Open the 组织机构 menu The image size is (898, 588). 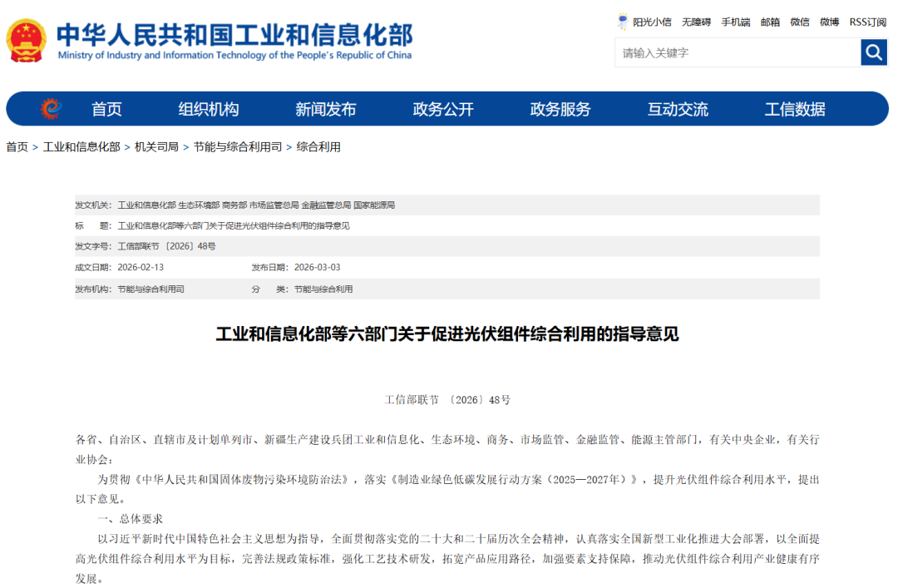[x=209, y=109]
